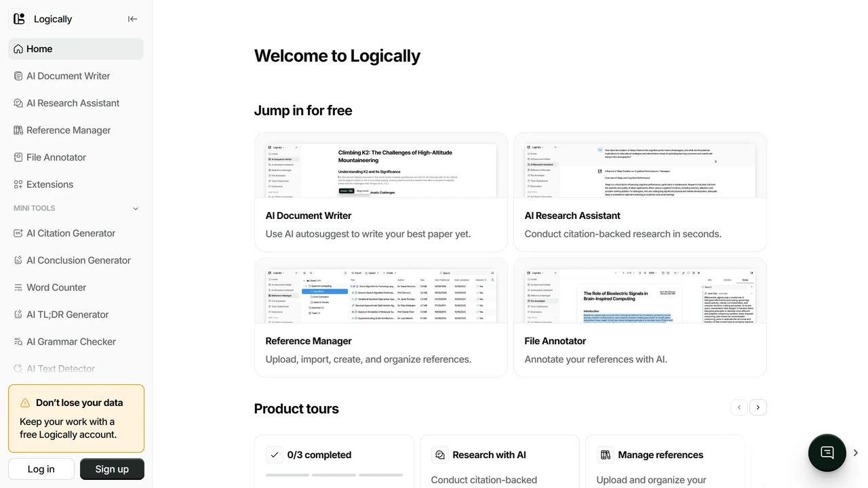Image resolution: width=868 pixels, height=488 pixels.
Task: Click the Log in button
Action: [x=41, y=469]
